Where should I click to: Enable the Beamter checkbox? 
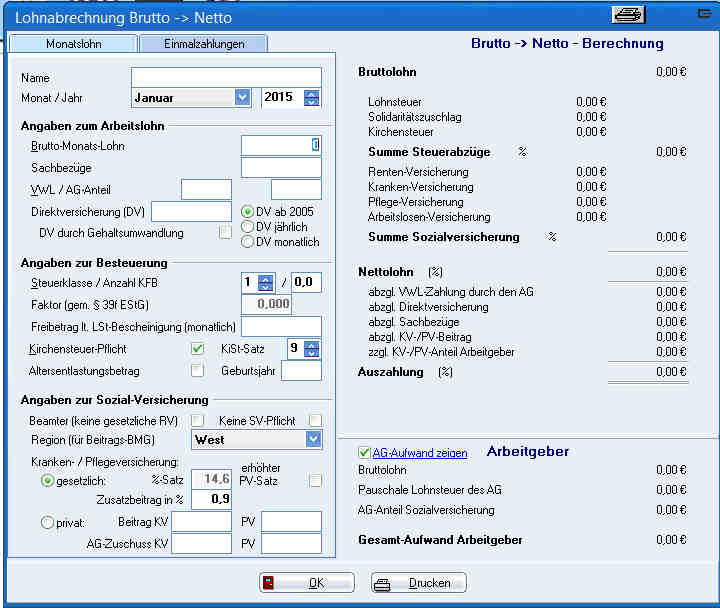click(x=198, y=420)
